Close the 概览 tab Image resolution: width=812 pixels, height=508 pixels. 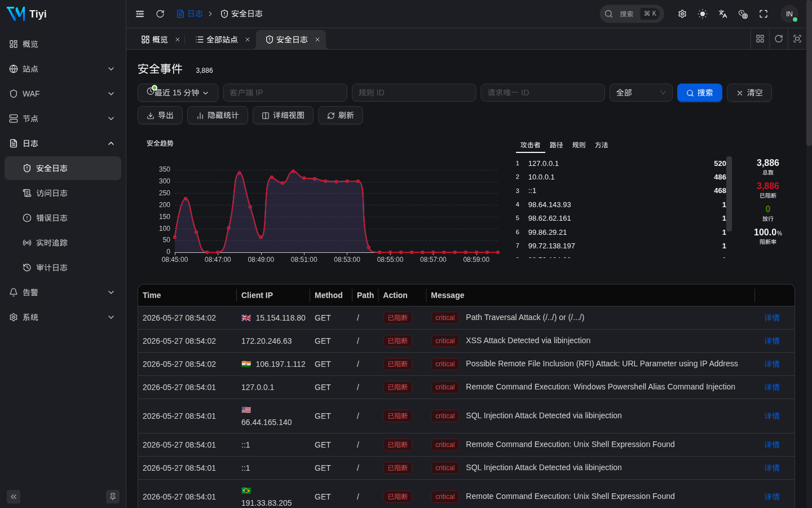click(178, 40)
